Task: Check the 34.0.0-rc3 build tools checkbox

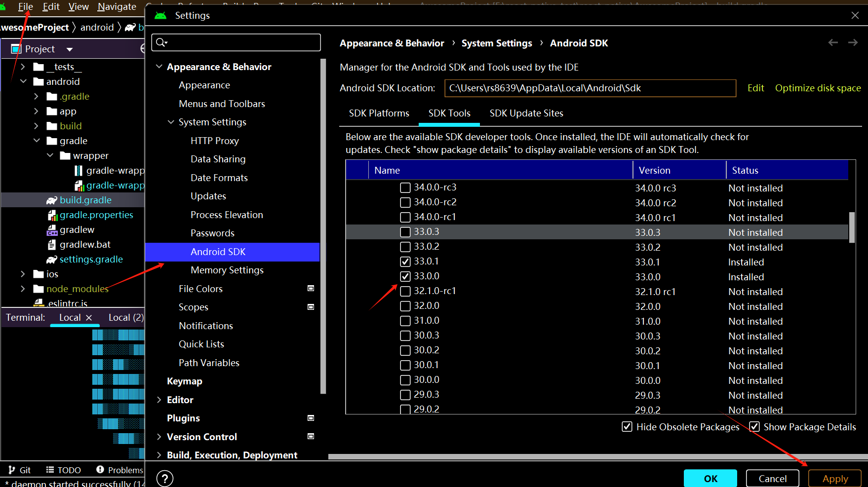Action: 405,187
